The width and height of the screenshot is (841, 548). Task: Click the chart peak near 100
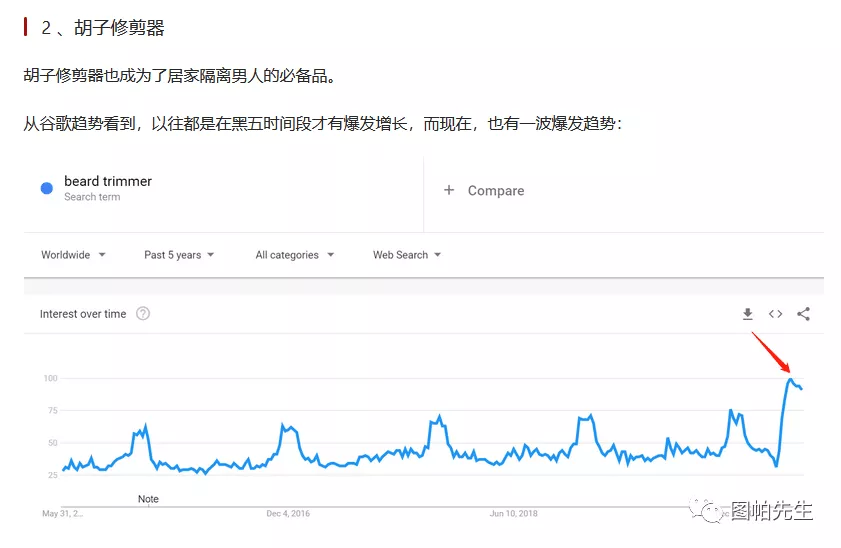(790, 379)
